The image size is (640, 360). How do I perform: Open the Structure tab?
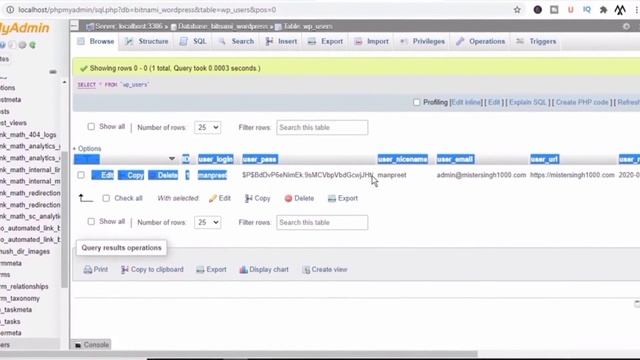[x=147, y=41]
